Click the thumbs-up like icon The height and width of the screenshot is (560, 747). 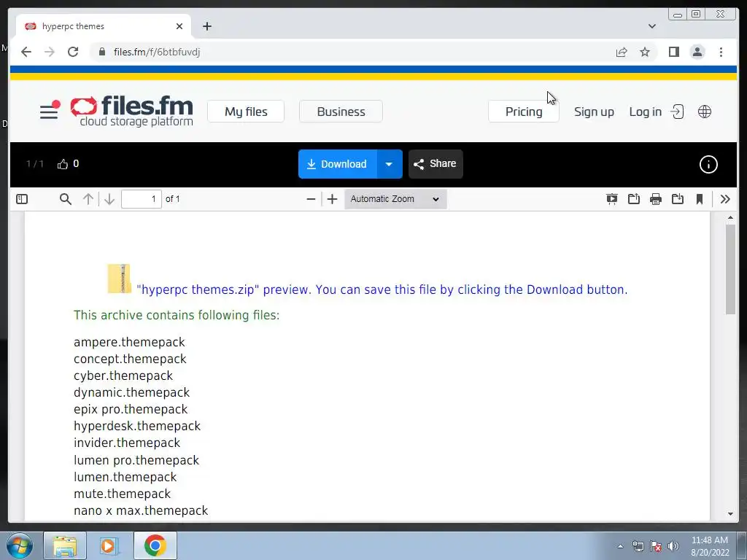point(63,164)
